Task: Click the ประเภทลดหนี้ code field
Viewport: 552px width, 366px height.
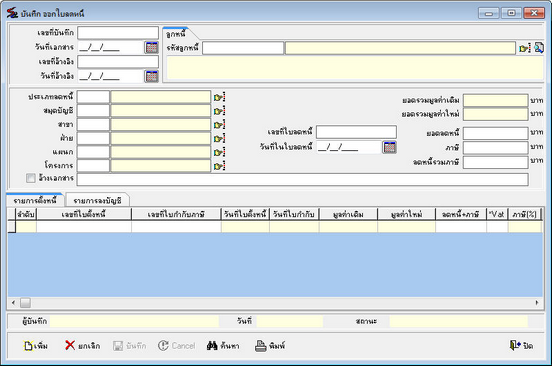Action: pyautogui.click(x=93, y=97)
